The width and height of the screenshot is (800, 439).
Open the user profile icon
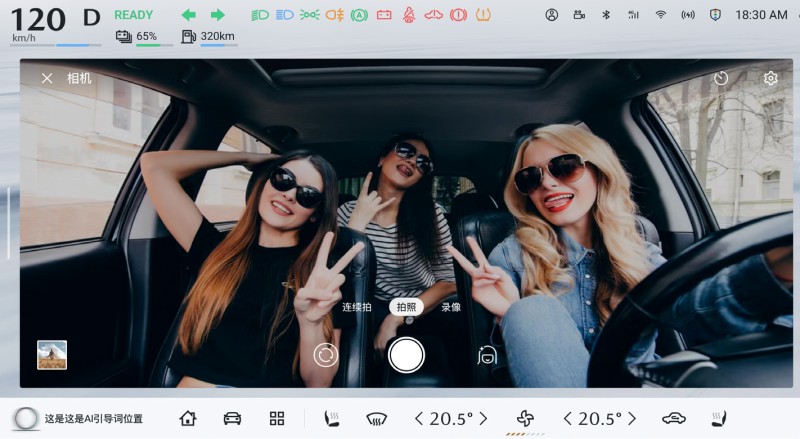point(552,15)
